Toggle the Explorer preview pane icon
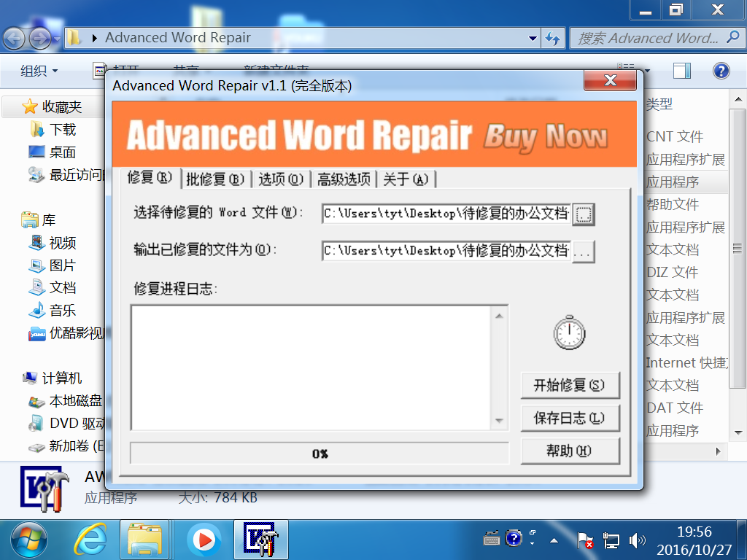This screenshot has height=560, width=747. pyautogui.click(x=682, y=71)
